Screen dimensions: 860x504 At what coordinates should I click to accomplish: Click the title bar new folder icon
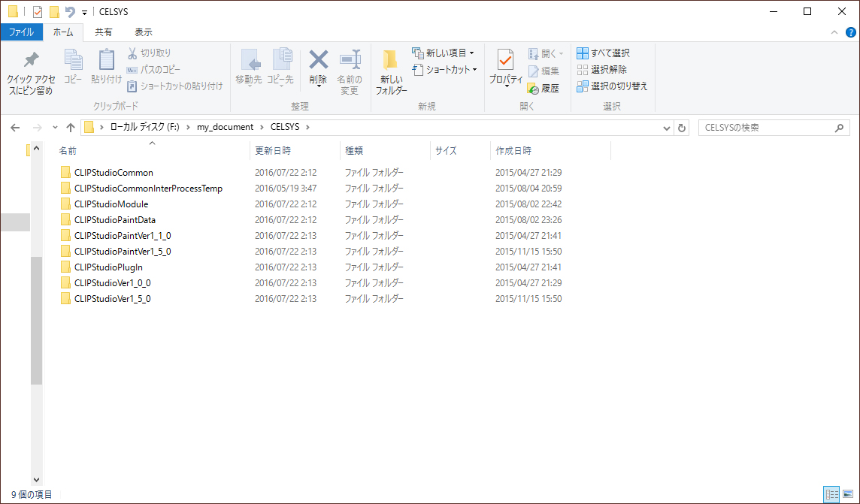tap(54, 11)
